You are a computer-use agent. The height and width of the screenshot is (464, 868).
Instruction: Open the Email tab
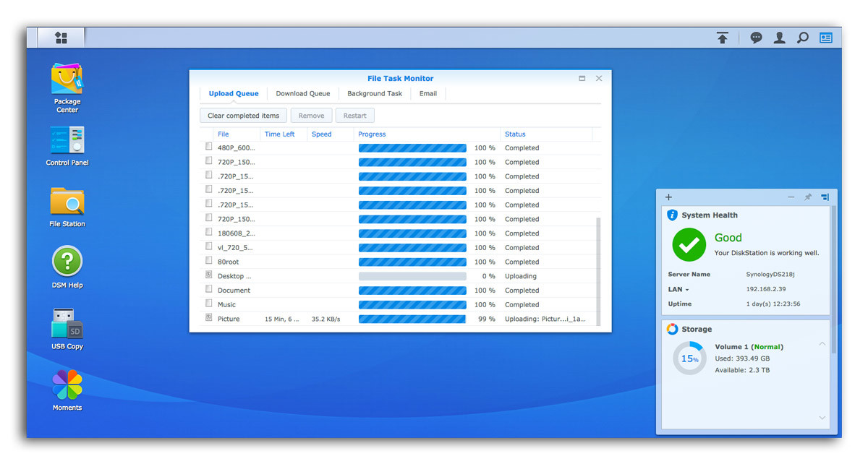428,93
